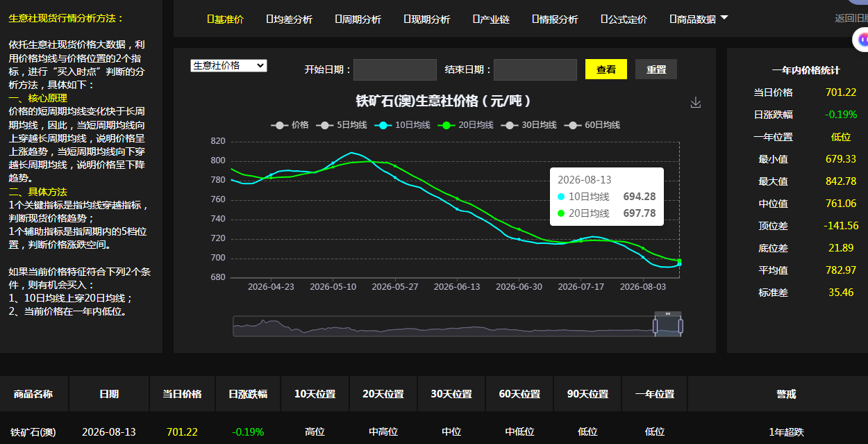Click the 中位值 value 761.06

(841, 204)
